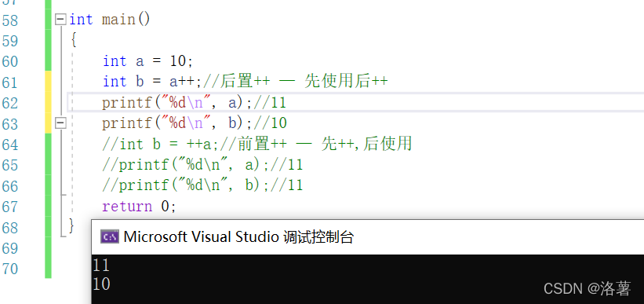Click the opening brace on line 59

tap(73, 40)
